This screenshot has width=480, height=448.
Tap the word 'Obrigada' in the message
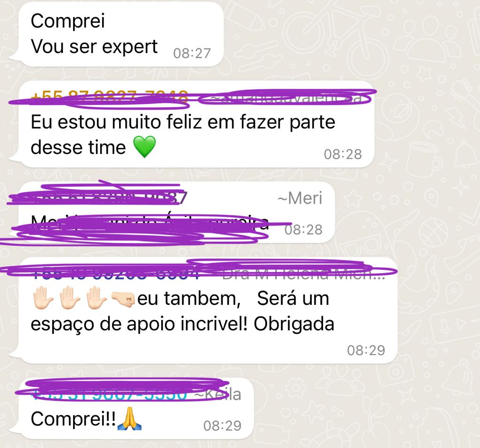pyautogui.click(x=294, y=324)
